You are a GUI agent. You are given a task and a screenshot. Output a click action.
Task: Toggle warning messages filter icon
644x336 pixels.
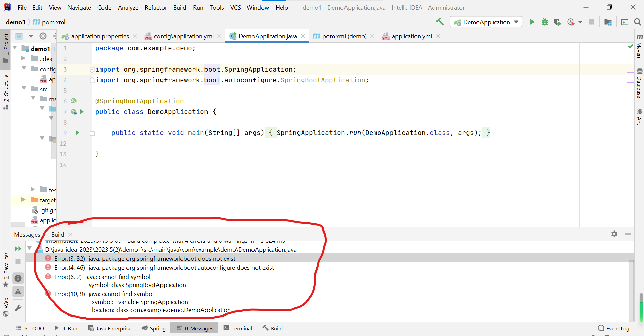pyautogui.click(x=18, y=292)
